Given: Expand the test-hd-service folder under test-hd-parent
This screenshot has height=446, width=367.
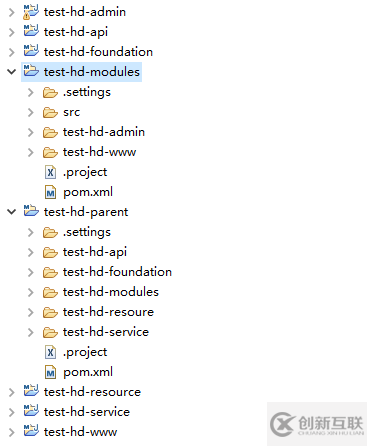Looking at the screenshot, I should 31,332.
